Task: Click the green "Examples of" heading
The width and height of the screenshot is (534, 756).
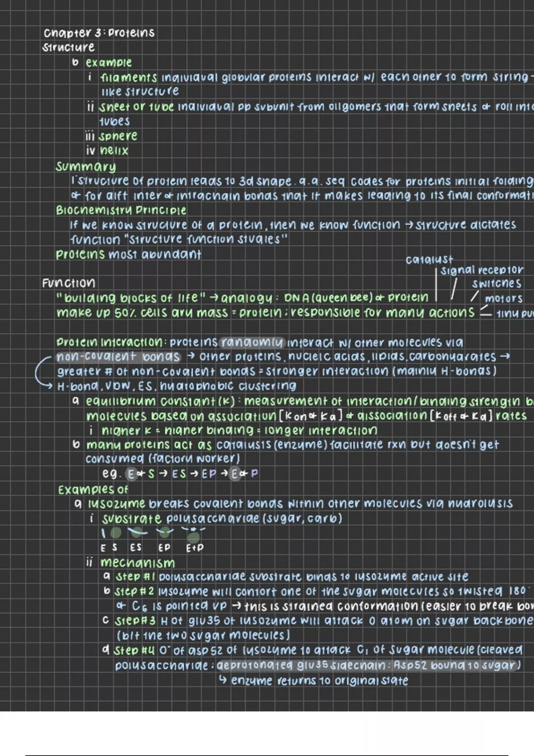Action: pos(93,490)
